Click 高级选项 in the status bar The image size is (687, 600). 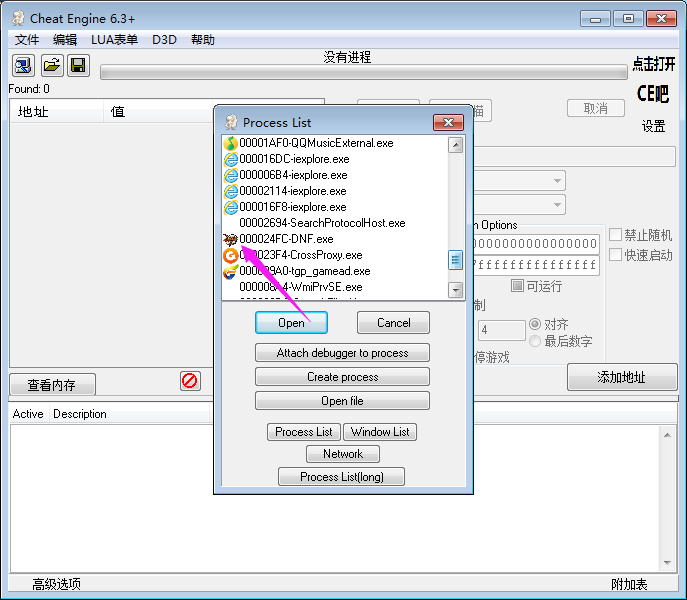(x=57, y=584)
